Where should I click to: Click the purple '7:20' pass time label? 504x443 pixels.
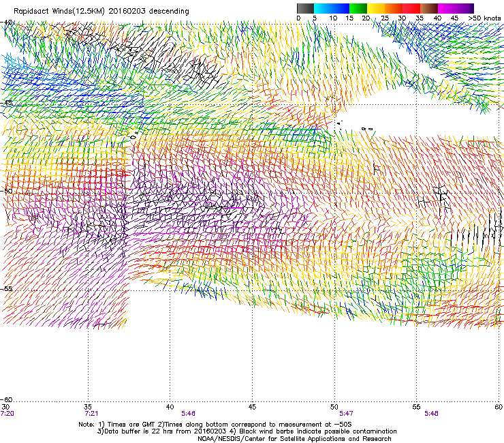(x=7, y=414)
